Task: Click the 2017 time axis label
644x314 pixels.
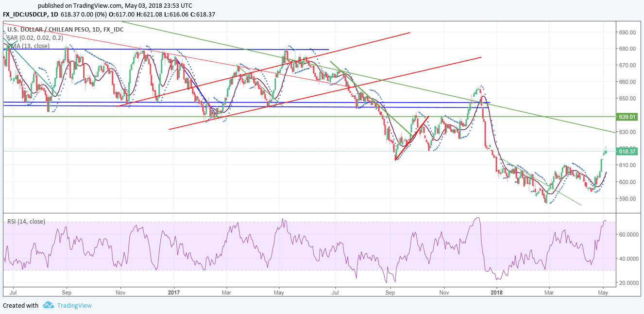Action: [x=173, y=293]
